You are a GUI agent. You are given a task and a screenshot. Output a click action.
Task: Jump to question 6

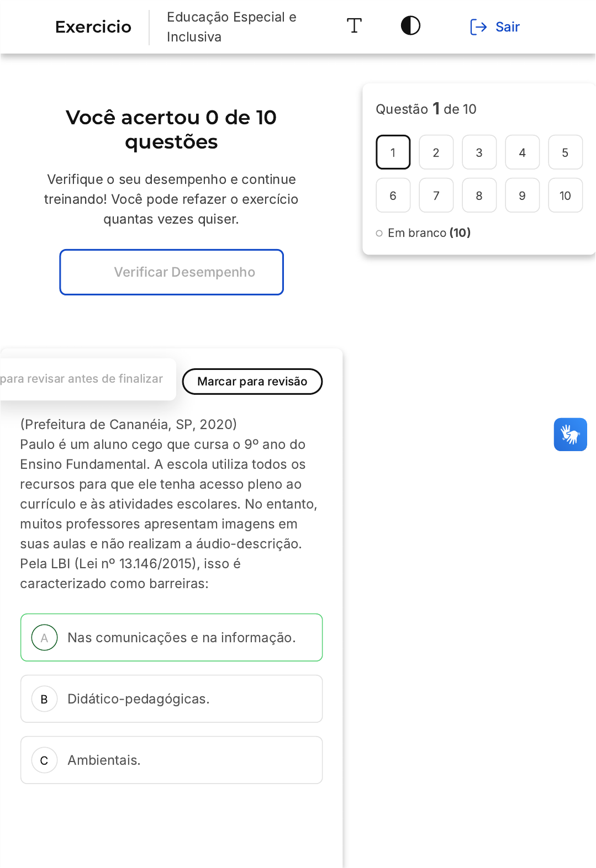[393, 195]
